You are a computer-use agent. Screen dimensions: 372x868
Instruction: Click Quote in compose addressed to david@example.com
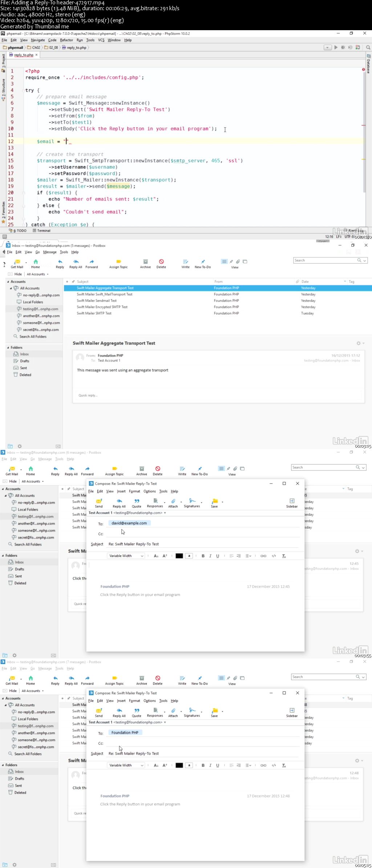click(x=137, y=503)
